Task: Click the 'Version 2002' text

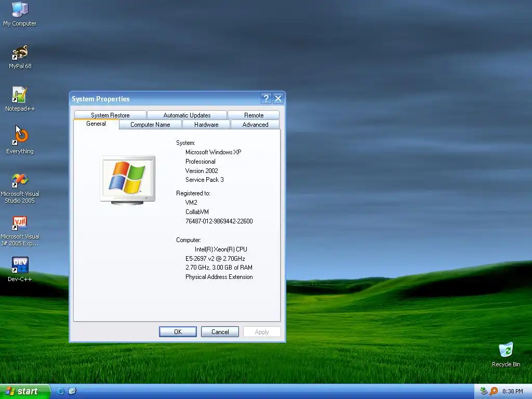Action: [x=202, y=170]
